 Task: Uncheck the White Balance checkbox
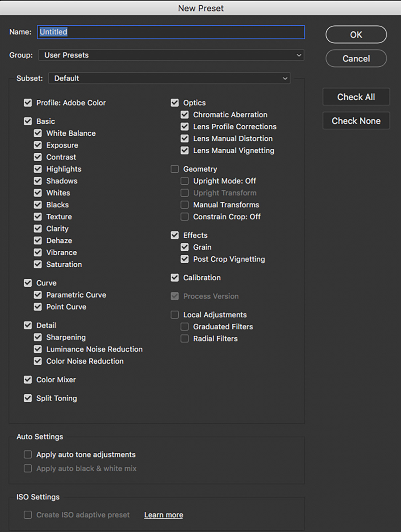pos(38,133)
